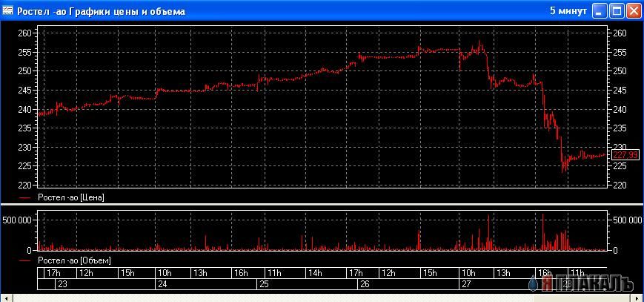Viewport: 644px width, 302px height.
Task: Click date label 26 on the time axis
Action: (365, 284)
